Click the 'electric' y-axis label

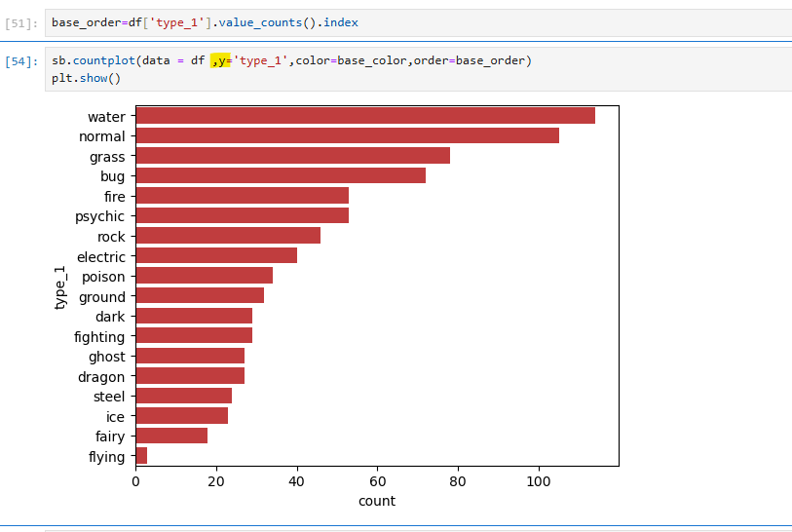coord(101,256)
